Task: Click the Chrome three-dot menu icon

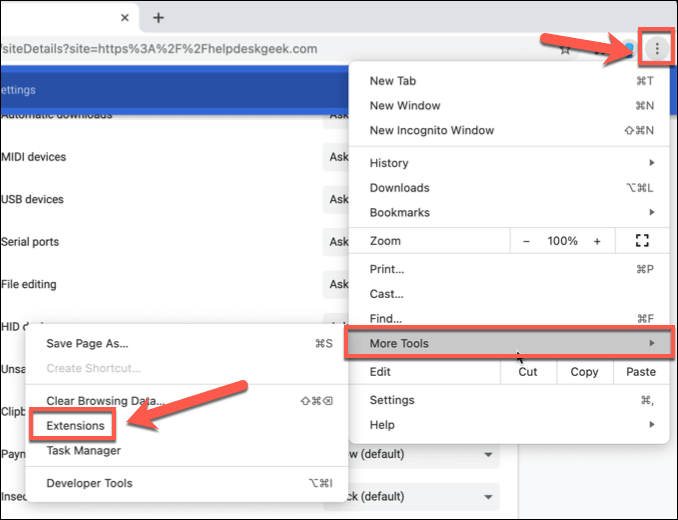Action: 656,47
